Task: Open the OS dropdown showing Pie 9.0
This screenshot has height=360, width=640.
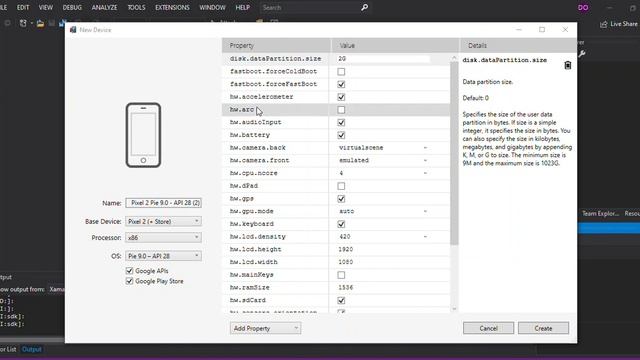Action: tap(163, 256)
